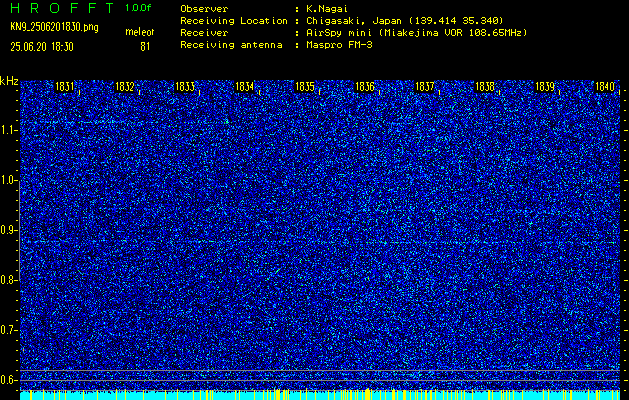Click the 1.0 kHz axis label
The image size is (629, 400).
(x=8, y=180)
